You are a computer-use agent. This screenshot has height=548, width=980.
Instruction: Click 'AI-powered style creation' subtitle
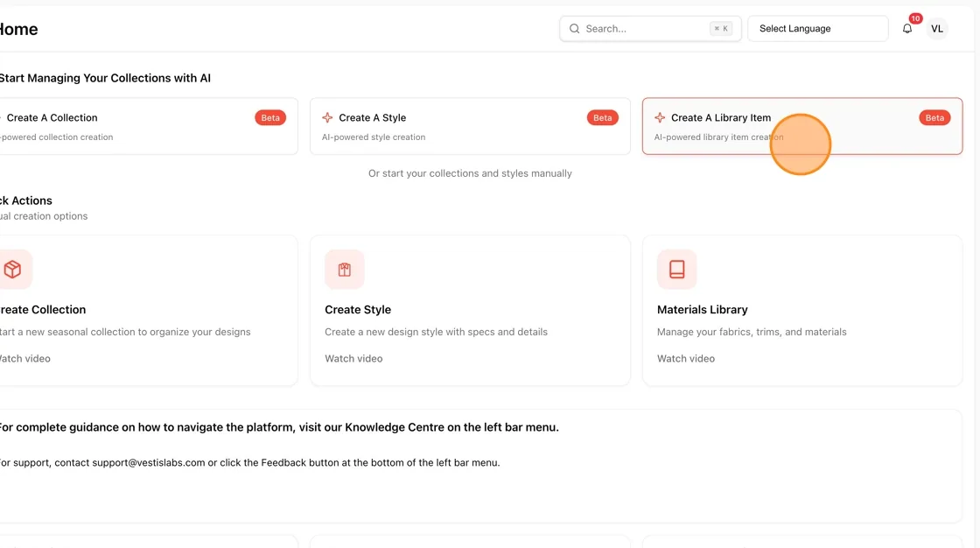374,137
